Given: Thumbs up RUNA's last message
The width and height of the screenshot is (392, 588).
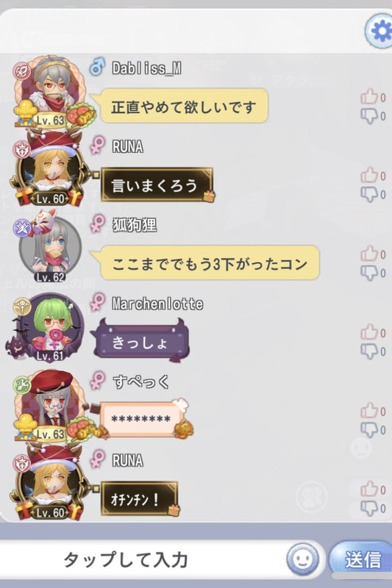Looking at the screenshot, I should 369,490.
